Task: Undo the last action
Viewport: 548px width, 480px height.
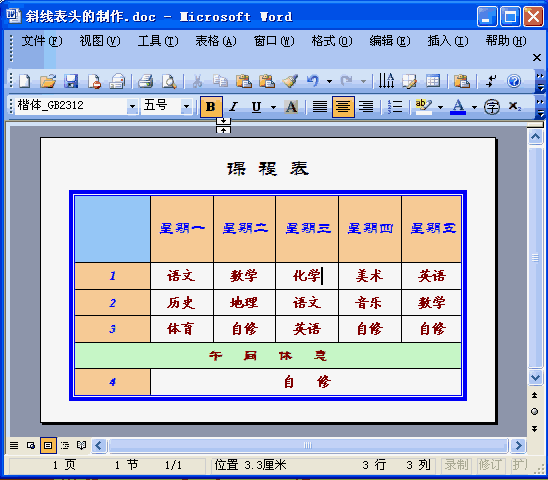Action: (313, 81)
